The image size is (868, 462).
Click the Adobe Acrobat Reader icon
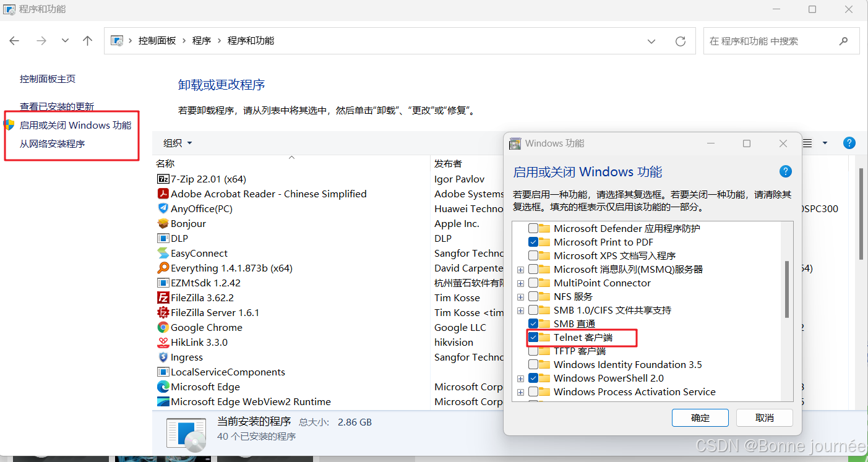coord(163,194)
